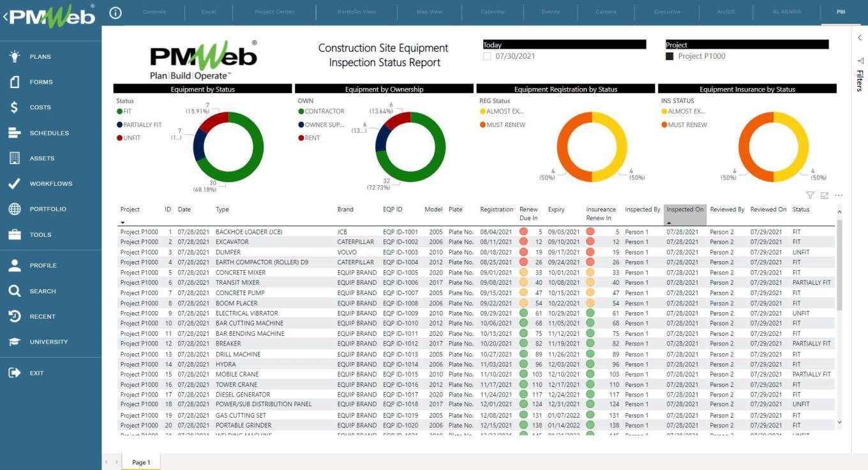Viewport: 868px width, 470px height.
Task: Click the Registration column header
Action: pyautogui.click(x=497, y=209)
